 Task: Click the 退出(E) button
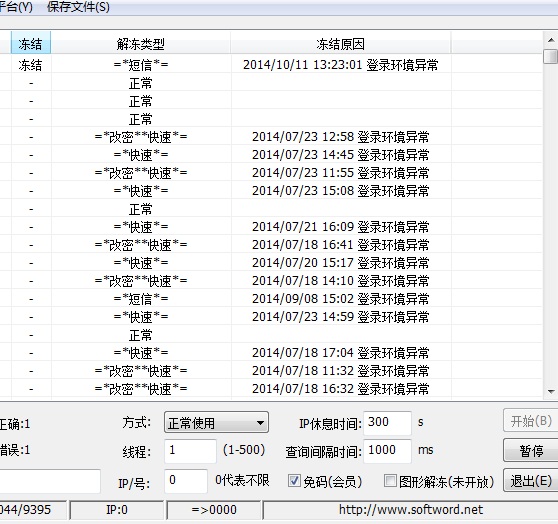pos(531,481)
